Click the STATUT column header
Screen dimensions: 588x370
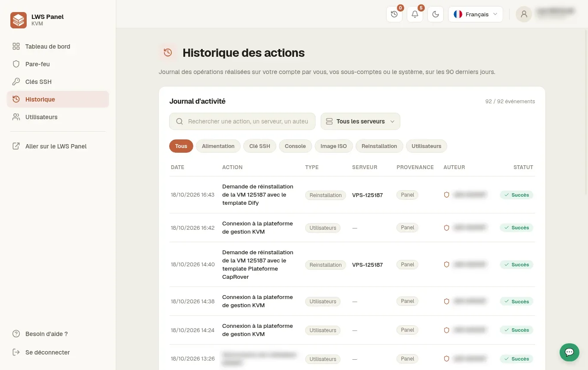click(x=523, y=167)
